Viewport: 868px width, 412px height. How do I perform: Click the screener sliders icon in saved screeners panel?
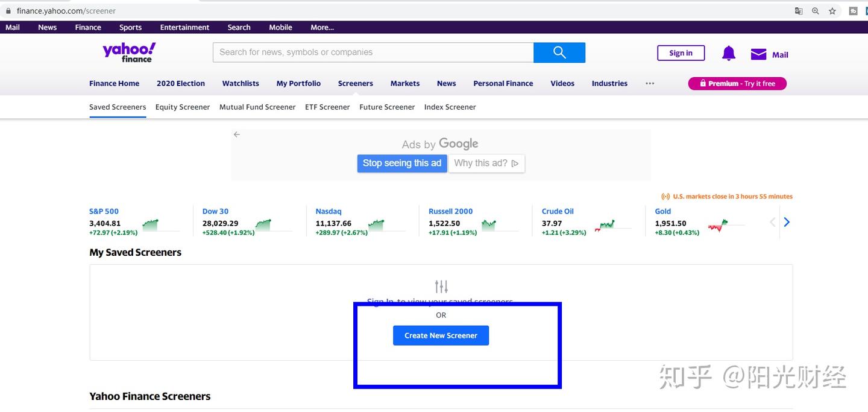pyautogui.click(x=441, y=285)
